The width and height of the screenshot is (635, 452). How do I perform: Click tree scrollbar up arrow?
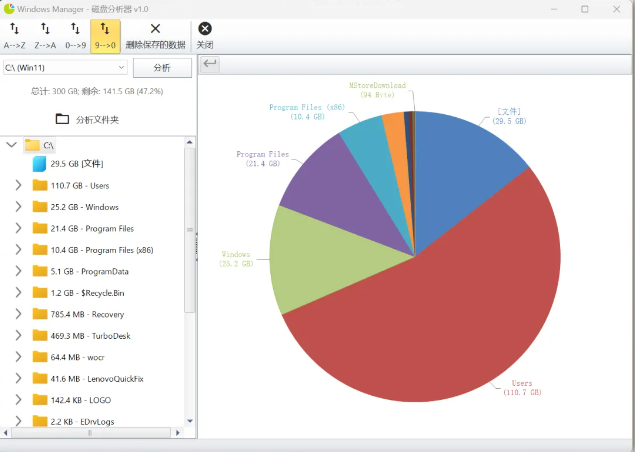tap(190, 142)
